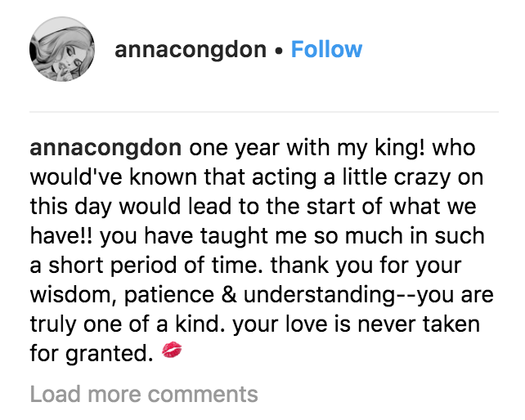Viewport: 525px width, 420px height.
Task: Open annacongdon's profile picture avatar
Action: tap(62, 48)
